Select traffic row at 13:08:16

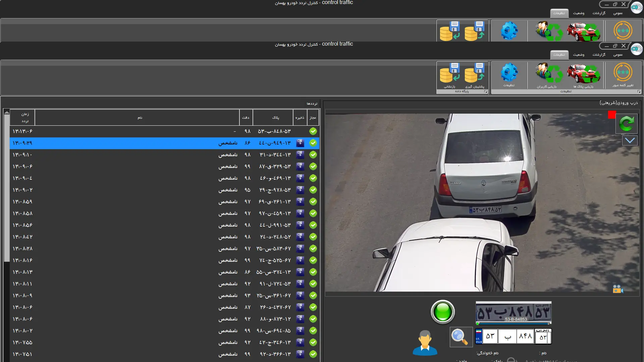164,260
